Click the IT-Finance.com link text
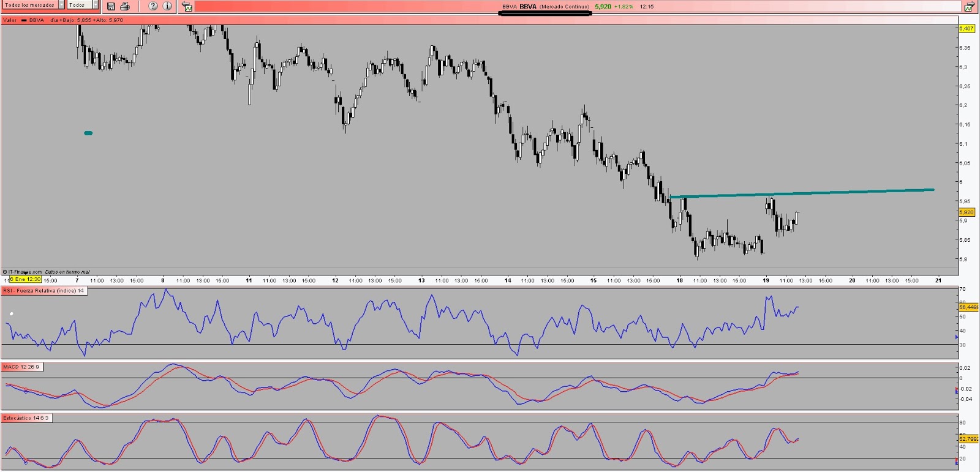The image size is (980, 472). click(x=25, y=272)
